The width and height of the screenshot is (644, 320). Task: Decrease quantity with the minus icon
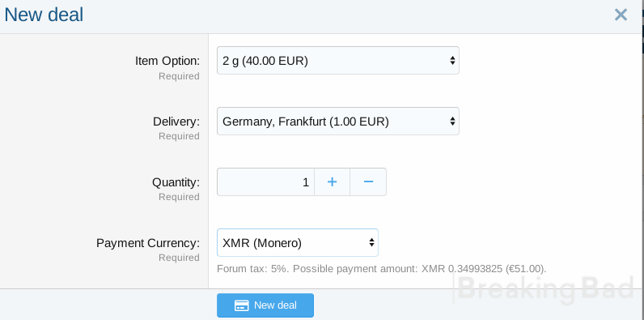[368, 181]
